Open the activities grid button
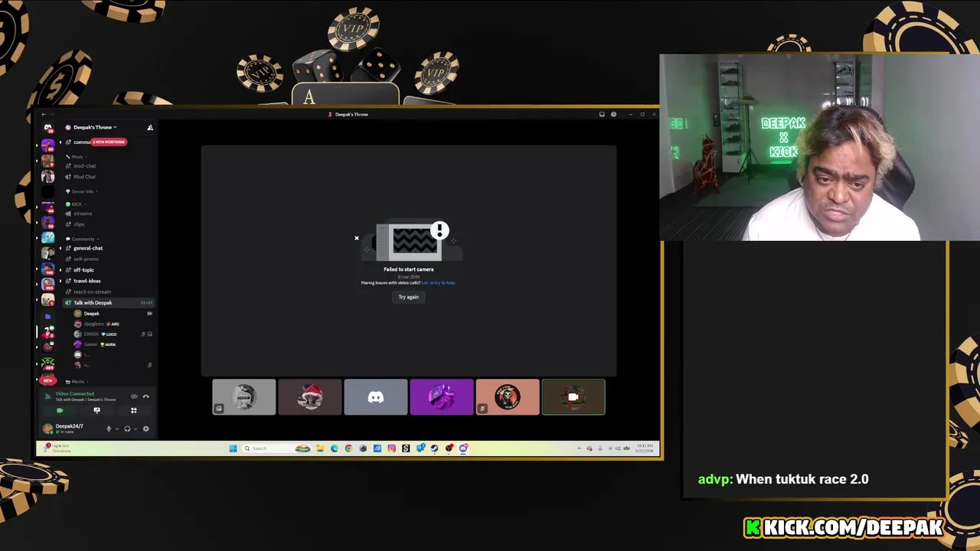Viewport: 980px width, 551px height. pos(133,410)
